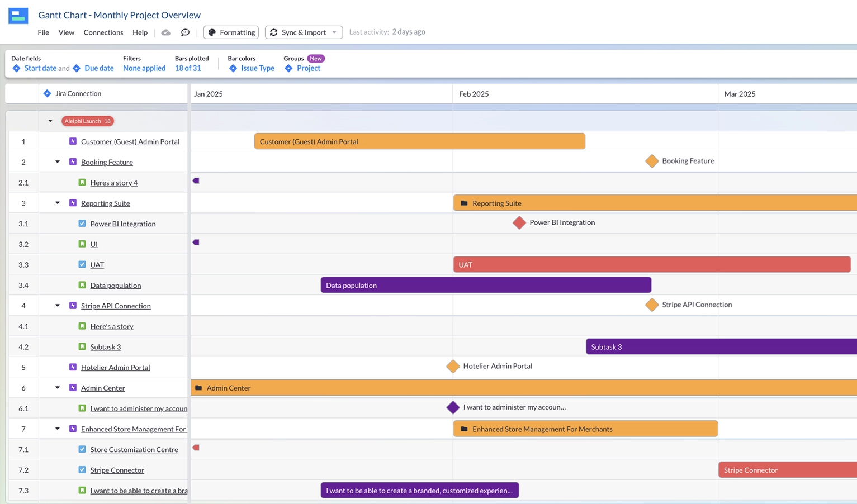Click the Jira Connection diamond icon
Screen dimensions: 857x504
[48, 94]
